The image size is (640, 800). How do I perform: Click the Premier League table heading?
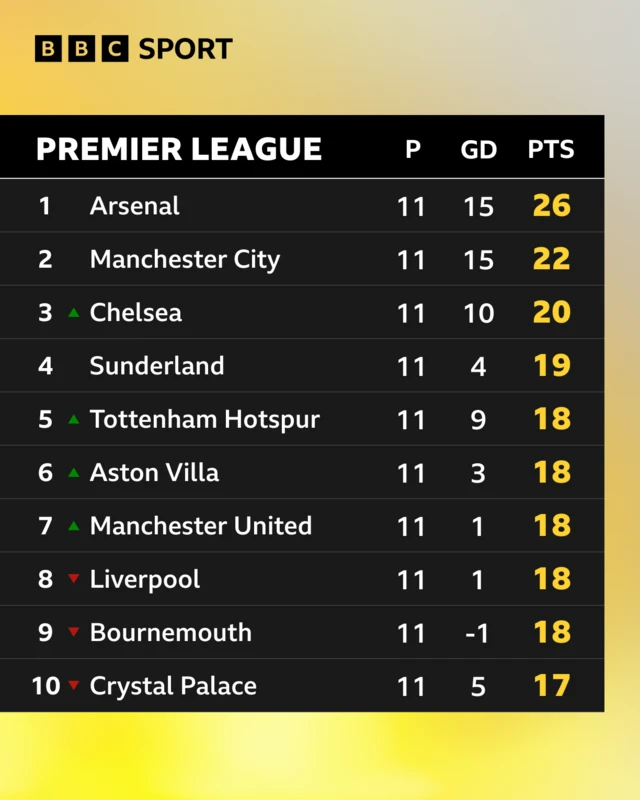click(179, 149)
